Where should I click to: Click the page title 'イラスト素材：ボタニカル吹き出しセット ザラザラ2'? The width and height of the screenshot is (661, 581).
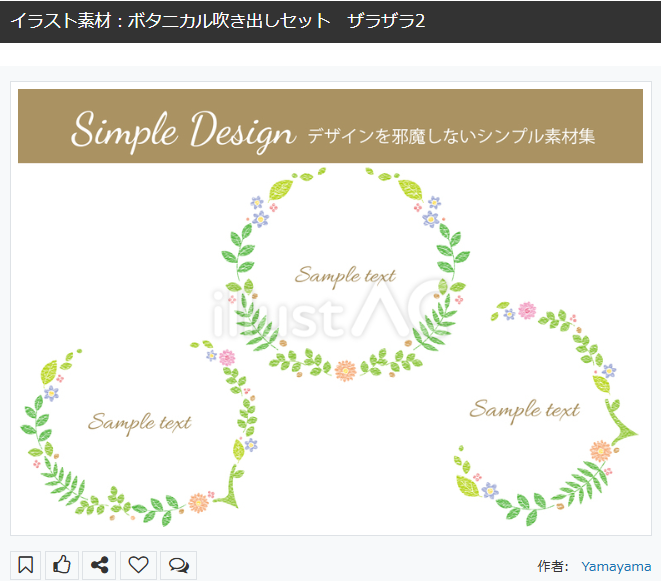pos(217,21)
